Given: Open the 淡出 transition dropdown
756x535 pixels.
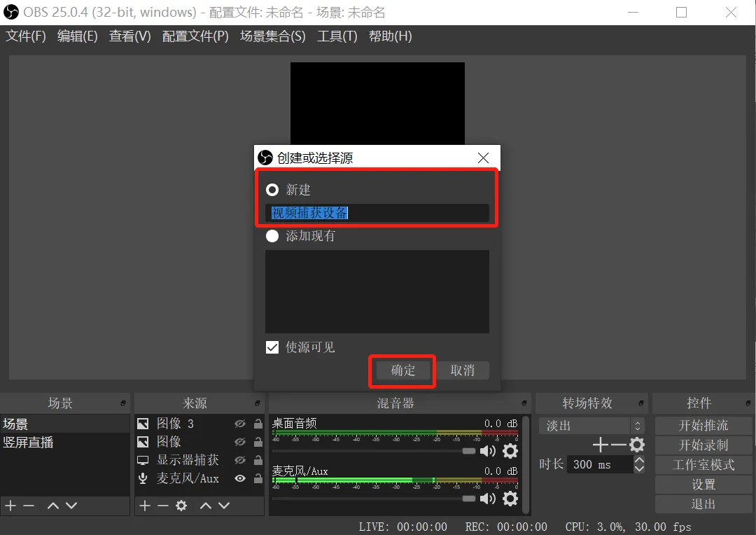Looking at the screenshot, I should coord(591,426).
